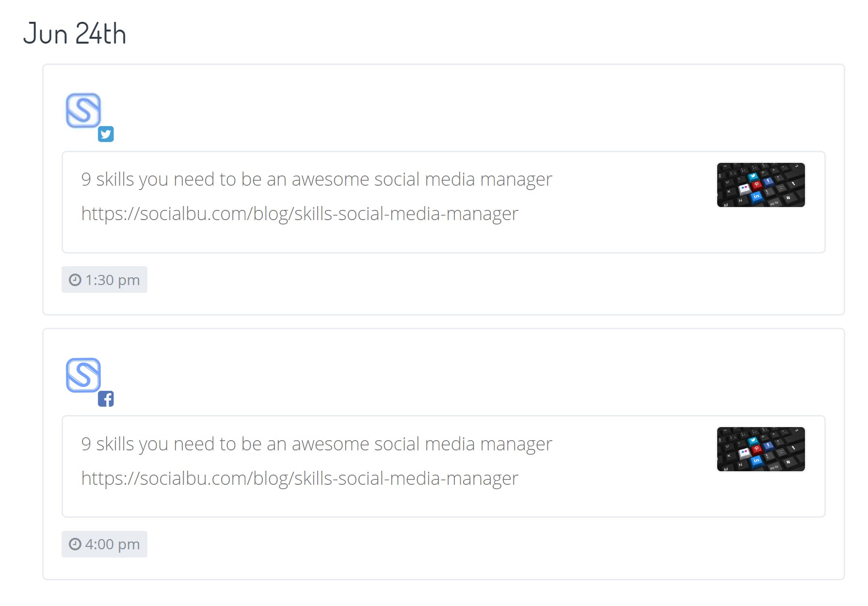Viewport: 868px width, 606px height.
Task: Select the 4:00 pm scheduled time badge
Action: pos(104,544)
